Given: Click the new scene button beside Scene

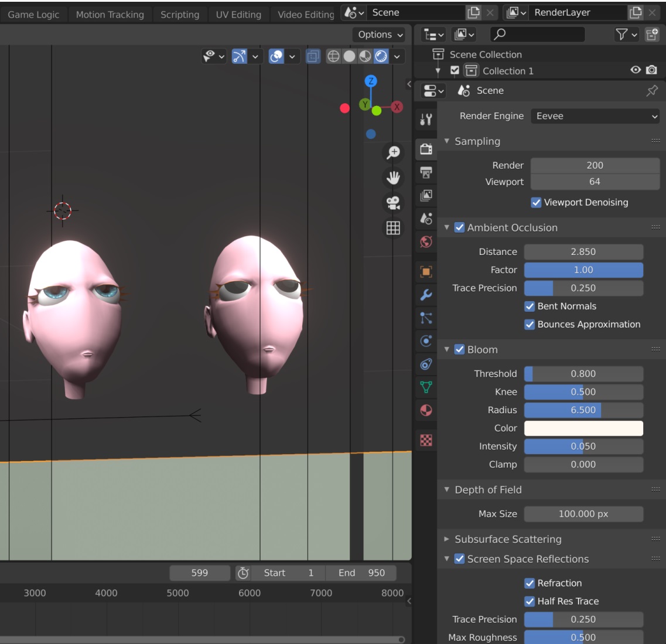Looking at the screenshot, I should (x=473, y=12).
